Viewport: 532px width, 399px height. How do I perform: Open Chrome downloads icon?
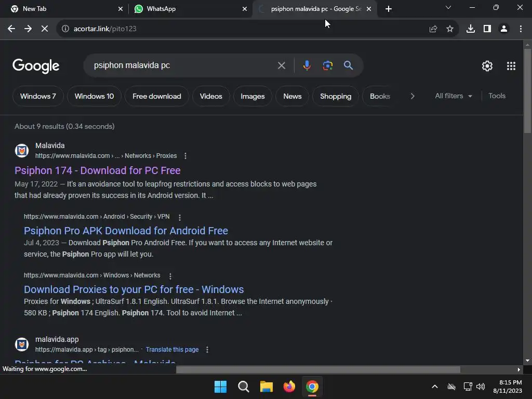pyautogui.click(x=471, y=29)
